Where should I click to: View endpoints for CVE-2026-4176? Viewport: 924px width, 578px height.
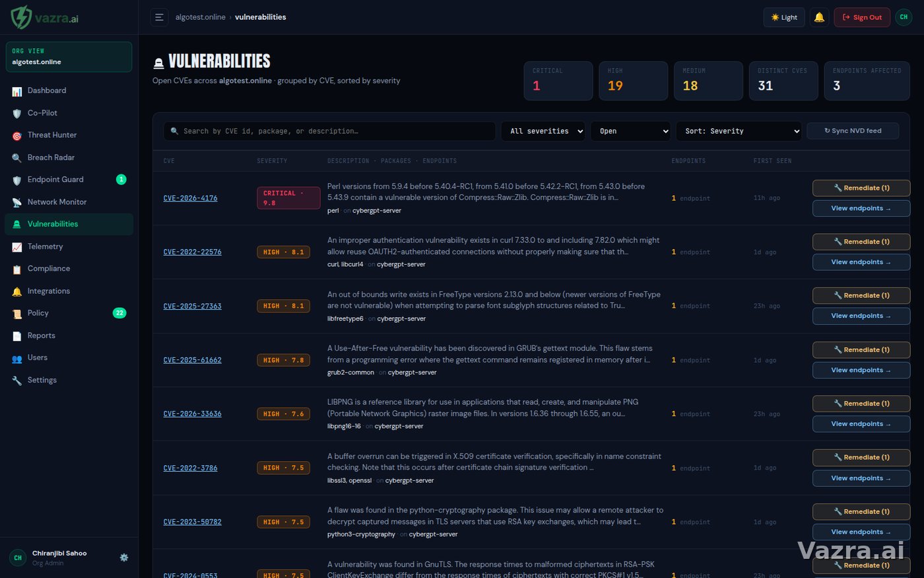coord(861,209)
